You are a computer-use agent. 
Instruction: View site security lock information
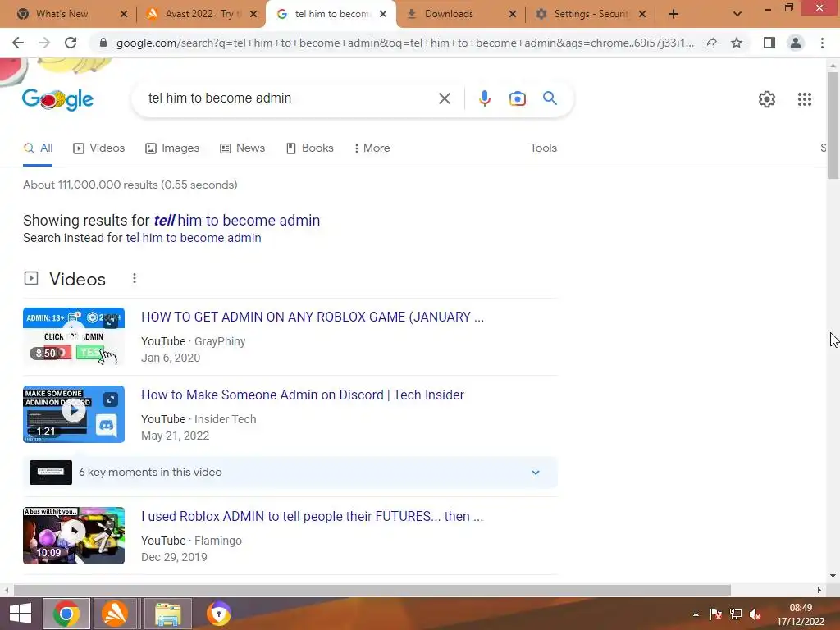[x=103, y=43]
